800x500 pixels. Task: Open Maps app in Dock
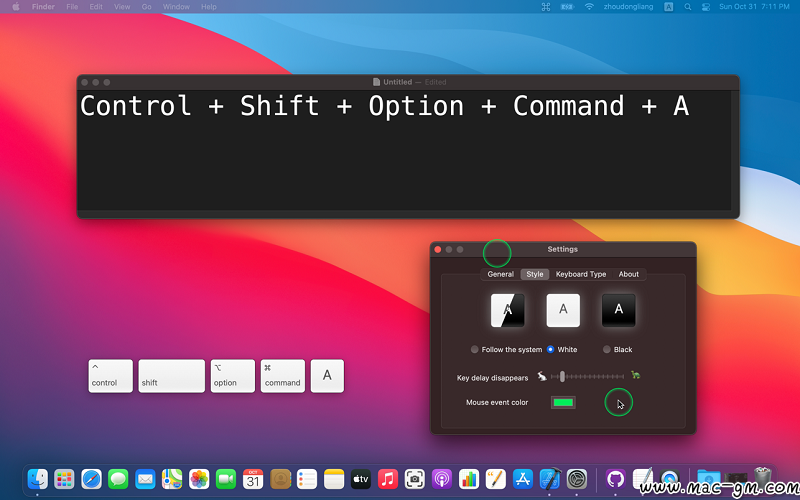[172, 479]
